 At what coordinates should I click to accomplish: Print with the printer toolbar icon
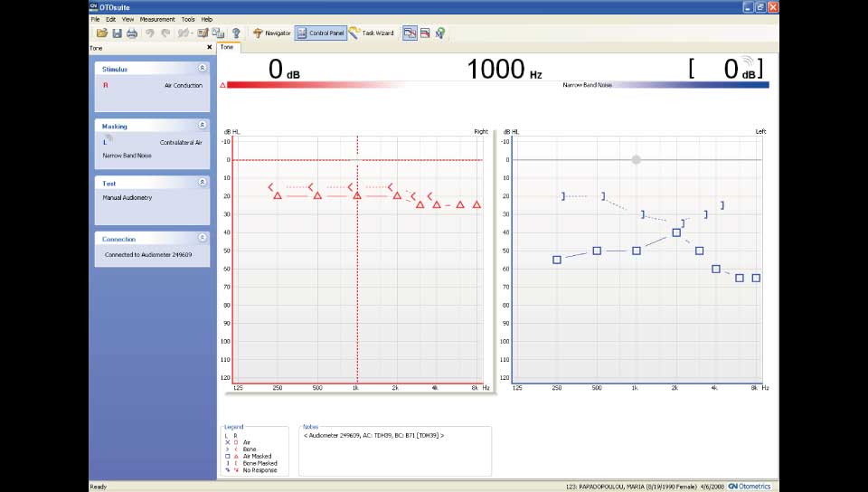[x=132, y=33]
